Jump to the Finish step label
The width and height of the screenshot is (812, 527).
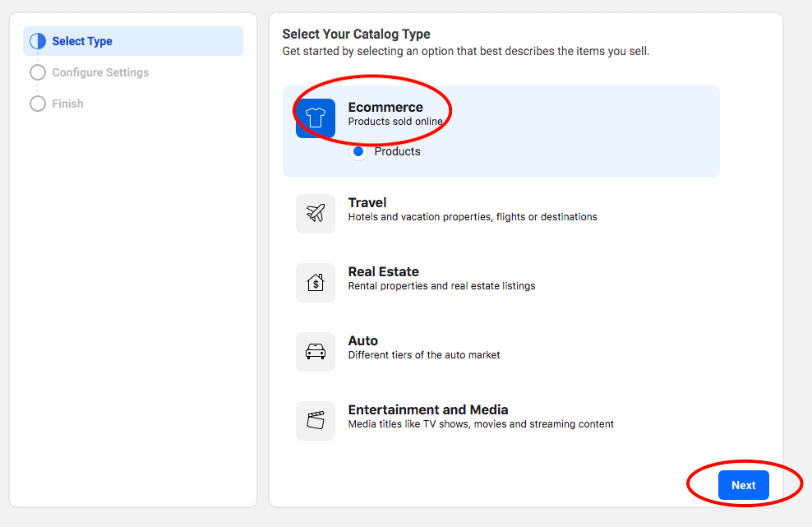tap(67, 104)
